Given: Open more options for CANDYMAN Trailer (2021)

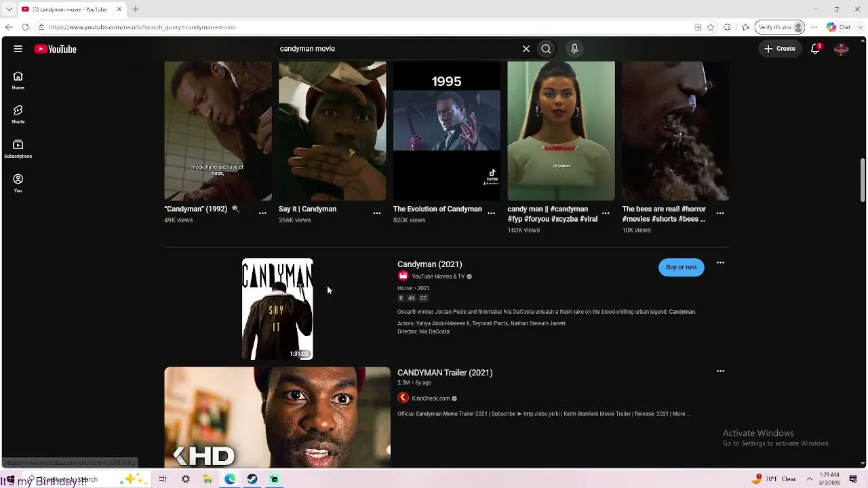Looking at the screenshot, I should tap(720, 371).
